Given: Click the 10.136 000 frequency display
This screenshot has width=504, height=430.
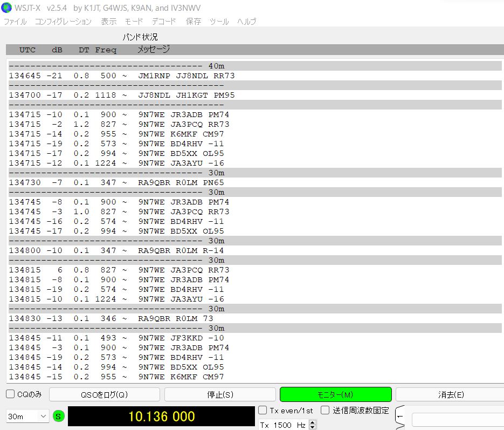Looking at the screenshot, I should 161,417.
